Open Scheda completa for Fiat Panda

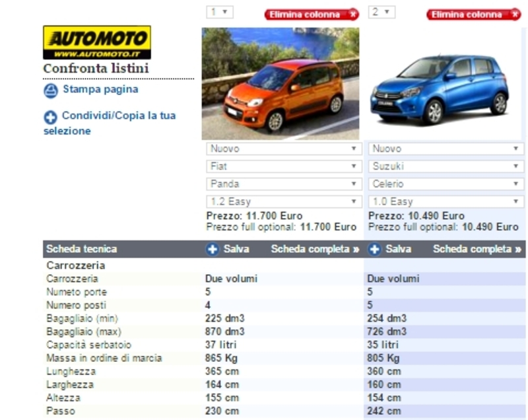coord(315,249)
